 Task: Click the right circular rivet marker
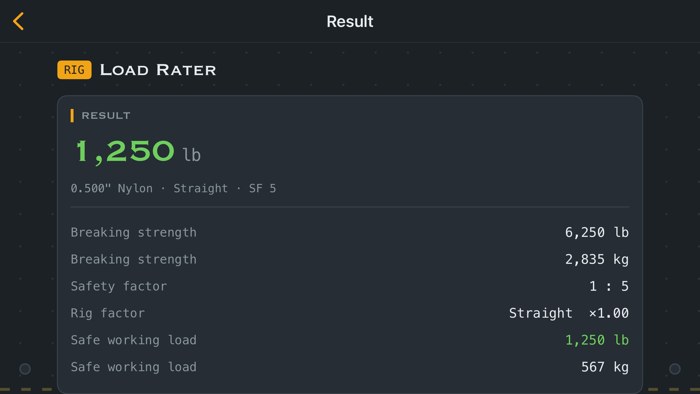[x=675, y=369]
